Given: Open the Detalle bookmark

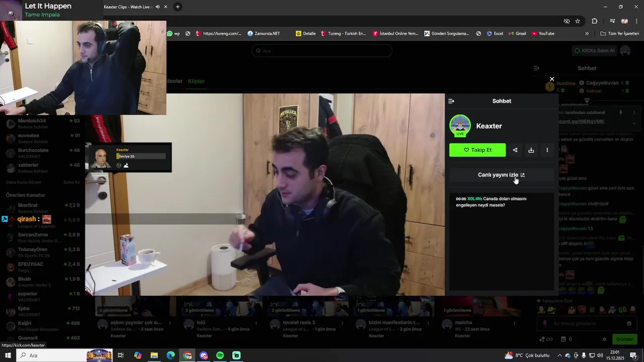Looking at the screenshot, I should coord(306,34).
